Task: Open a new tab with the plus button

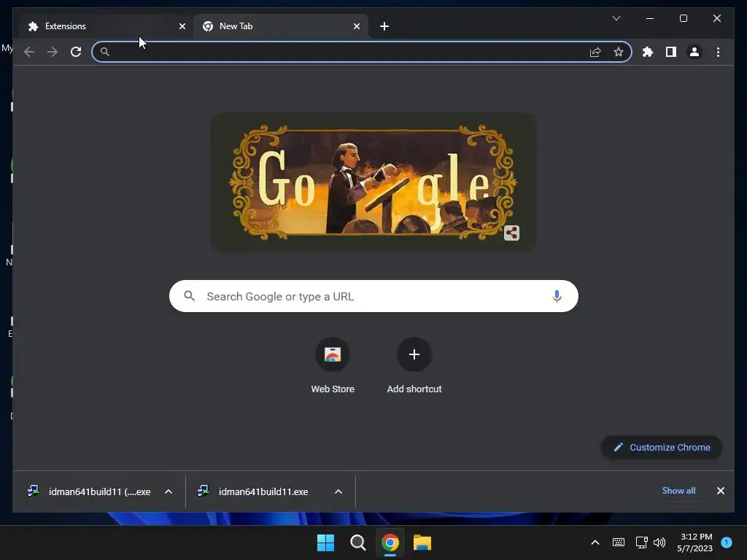Action: click(x=384, y=26)
